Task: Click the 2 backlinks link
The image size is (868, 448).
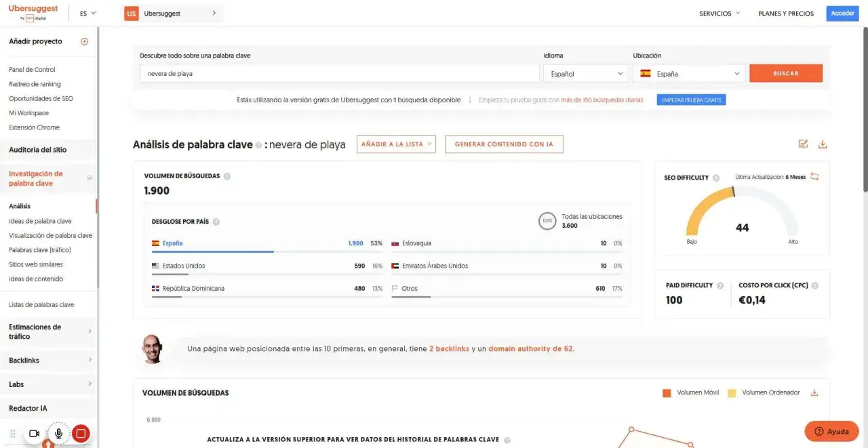Action: click(449, 349)
